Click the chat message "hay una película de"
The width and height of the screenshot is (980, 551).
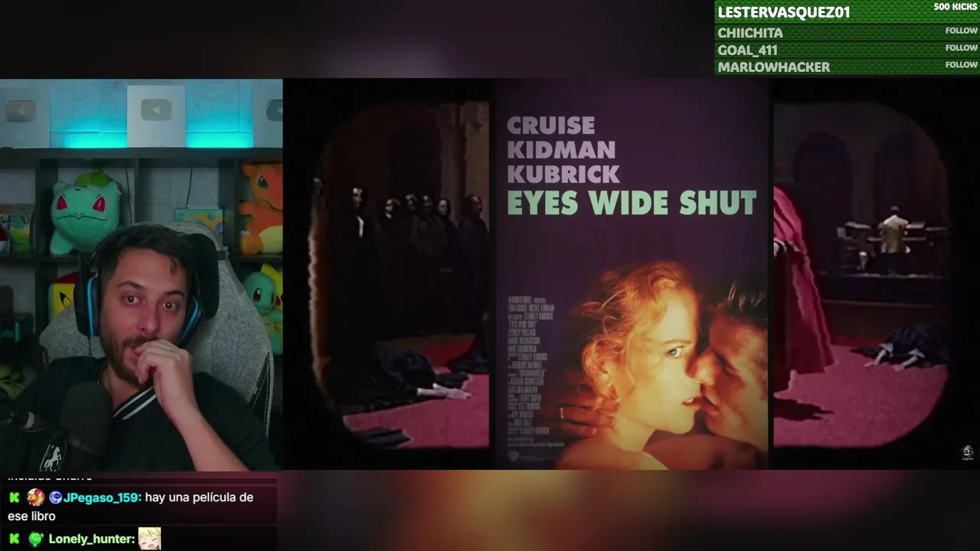199,497
